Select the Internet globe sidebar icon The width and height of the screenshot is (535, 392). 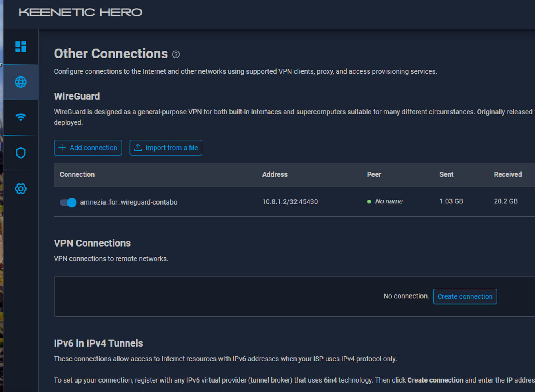pos(21,82)
